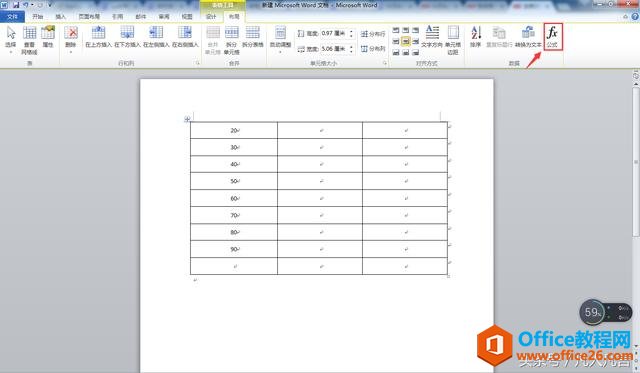Image resolution: width=640 pixels, height=373 pixels.
Task: Open table Properties
Action: click(48, 37)
